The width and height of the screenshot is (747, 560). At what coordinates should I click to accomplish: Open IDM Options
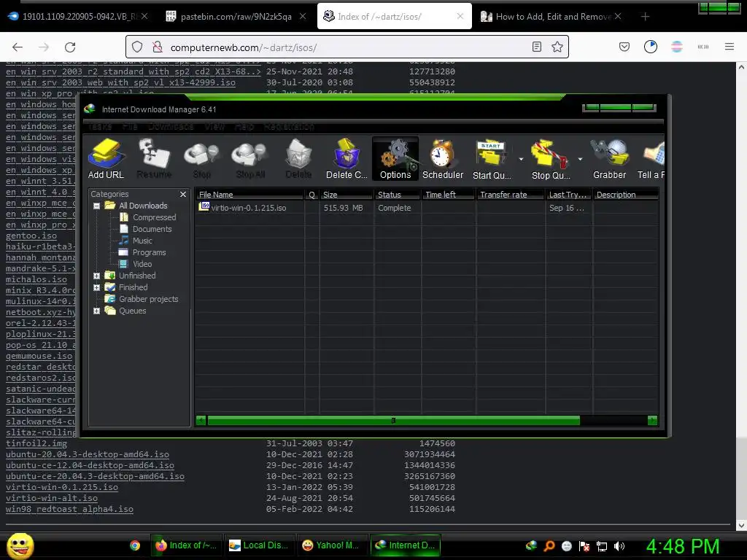(395, 158)
